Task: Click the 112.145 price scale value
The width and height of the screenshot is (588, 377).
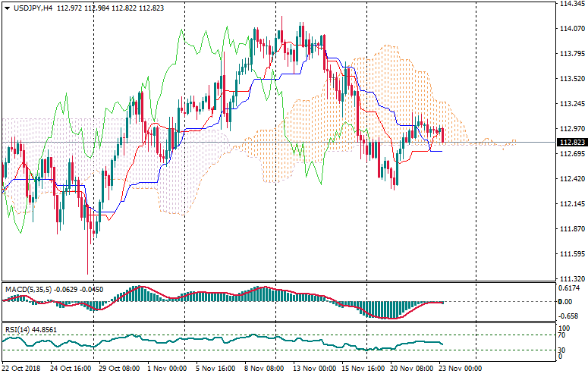Action: tap(569, 204)
